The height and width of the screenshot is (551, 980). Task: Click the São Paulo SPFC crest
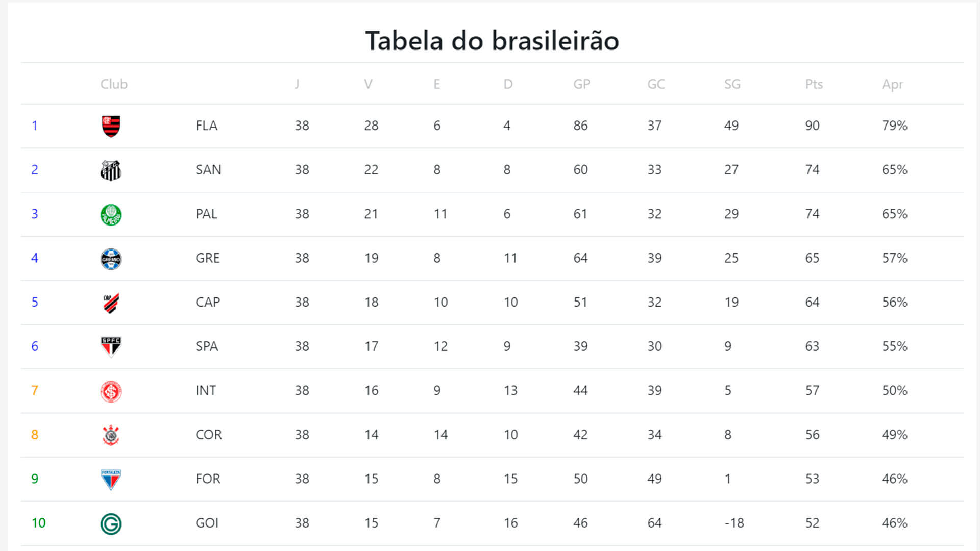[x=111, y=347]
